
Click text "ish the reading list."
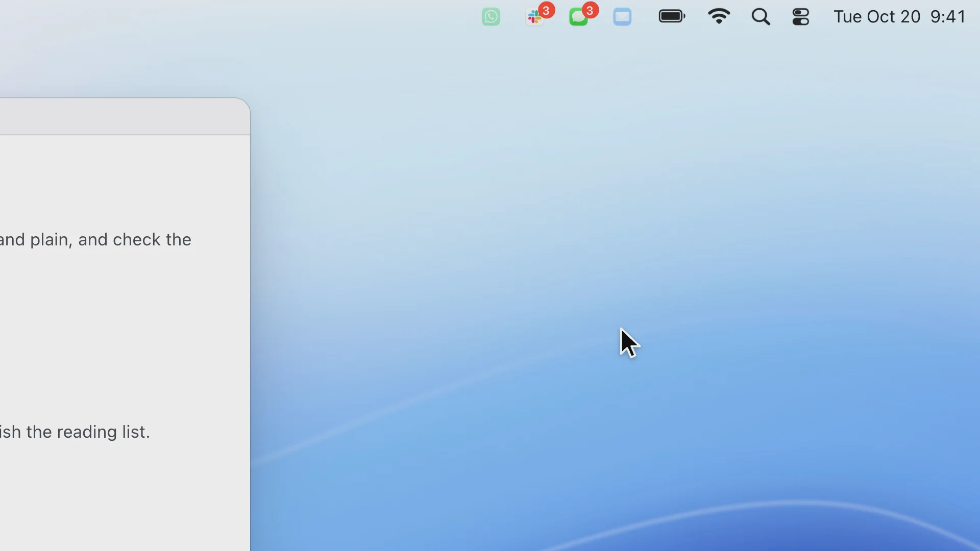[x=75, y=432]
